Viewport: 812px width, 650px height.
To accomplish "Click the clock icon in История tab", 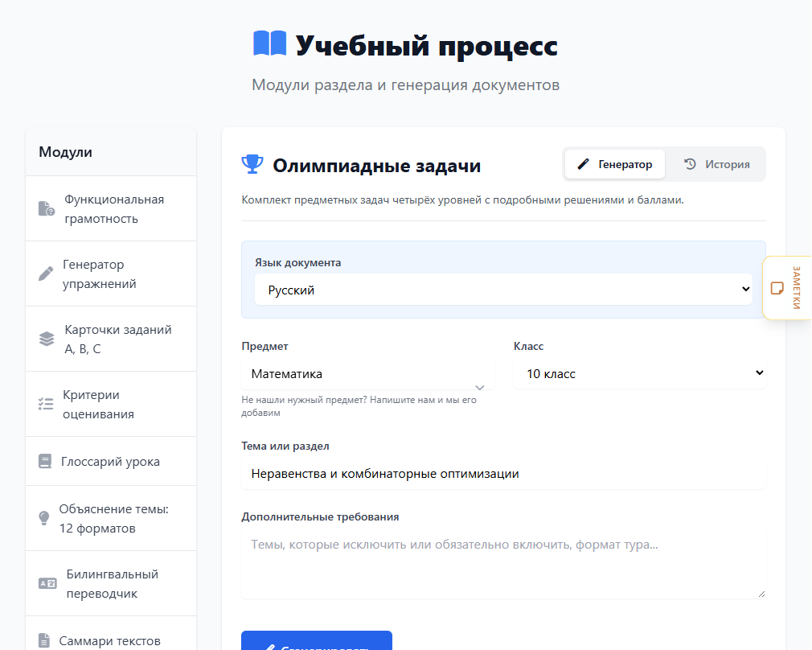I will [690, 164].
